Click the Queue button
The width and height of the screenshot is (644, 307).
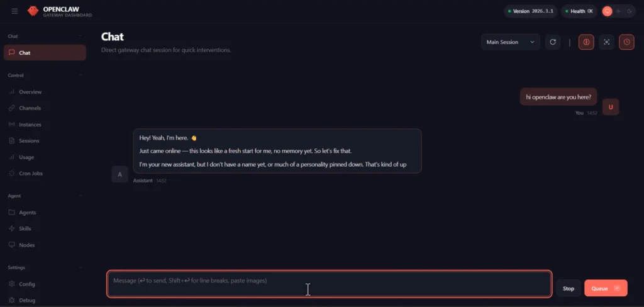click(x=599, y=288)
